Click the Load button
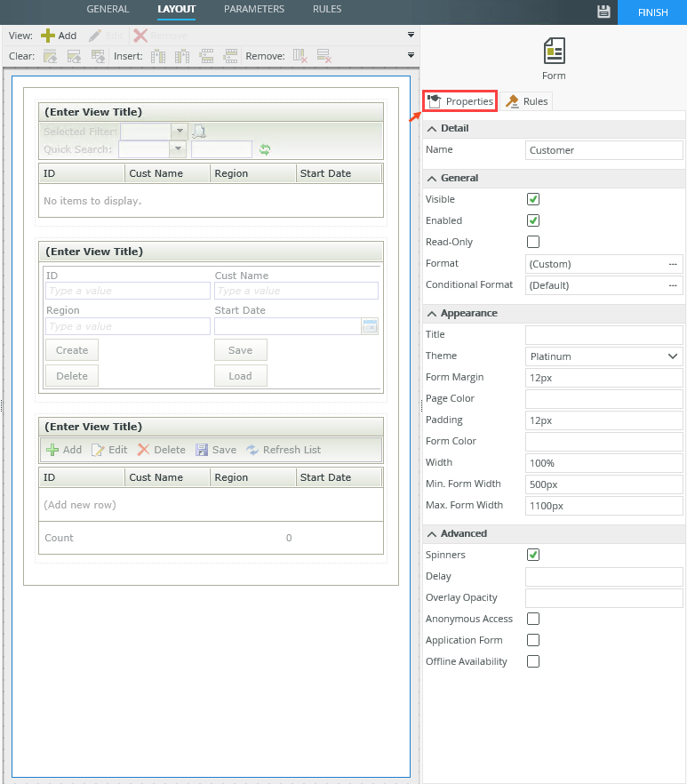687x784 pixels. 241,375
